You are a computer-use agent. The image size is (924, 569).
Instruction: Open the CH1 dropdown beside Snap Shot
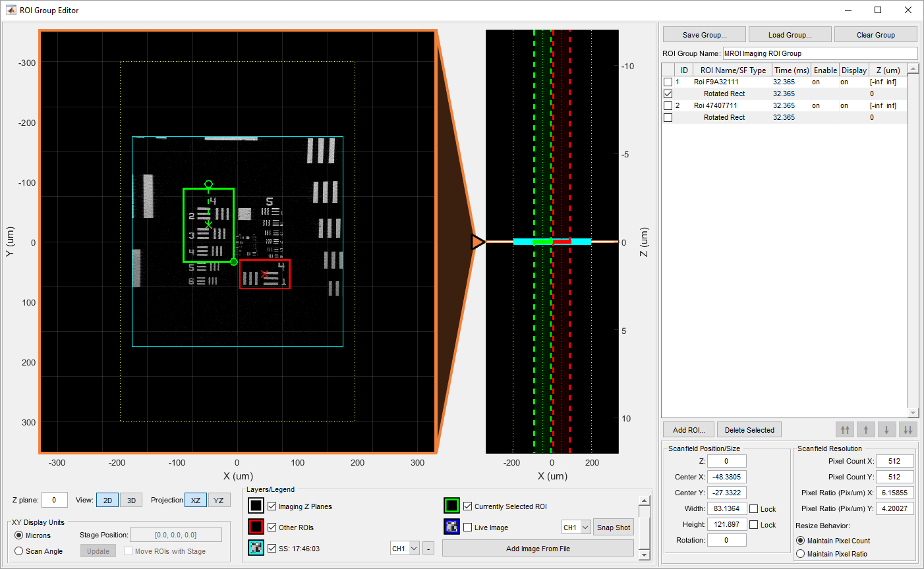[x=575, y=528]
